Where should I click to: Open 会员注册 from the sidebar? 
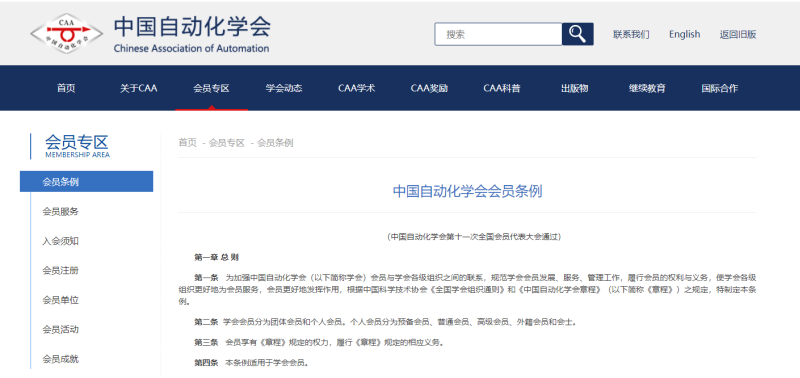61,270
